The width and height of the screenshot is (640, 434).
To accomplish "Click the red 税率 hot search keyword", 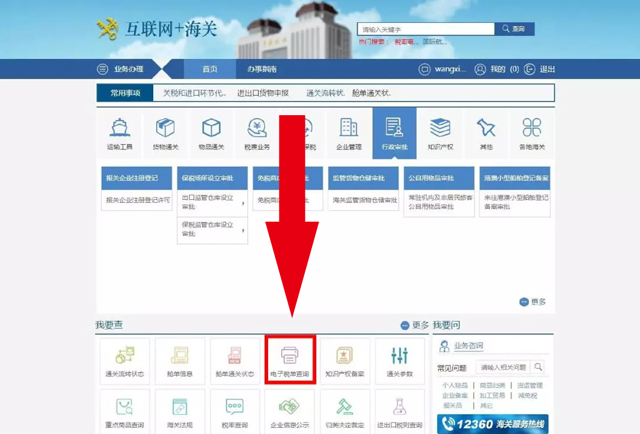I will (406, 42).
